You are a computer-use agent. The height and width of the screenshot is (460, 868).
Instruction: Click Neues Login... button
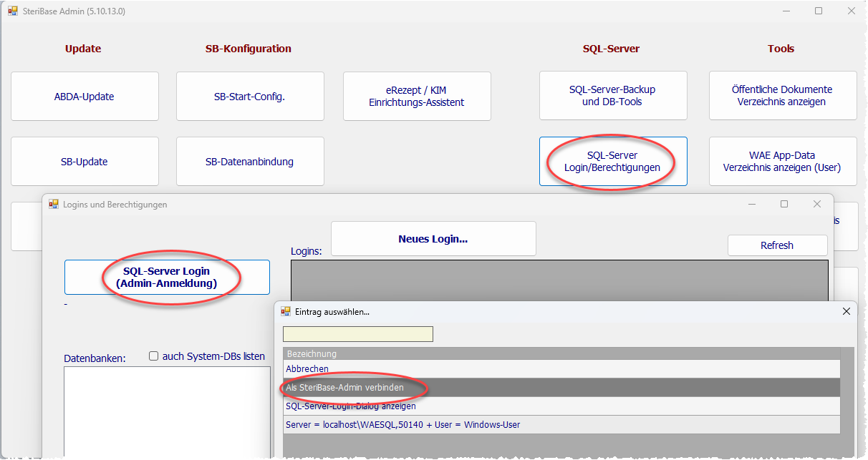(433, 239)
